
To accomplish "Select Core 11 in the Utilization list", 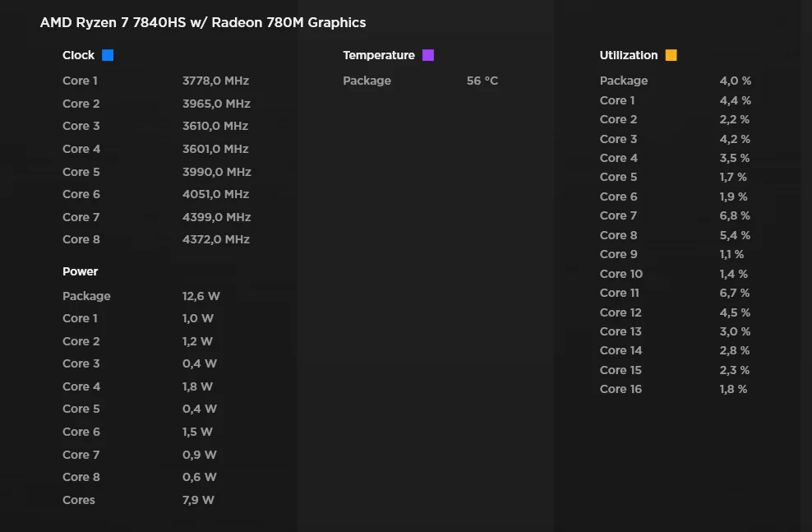I will [x=620, y=293].
